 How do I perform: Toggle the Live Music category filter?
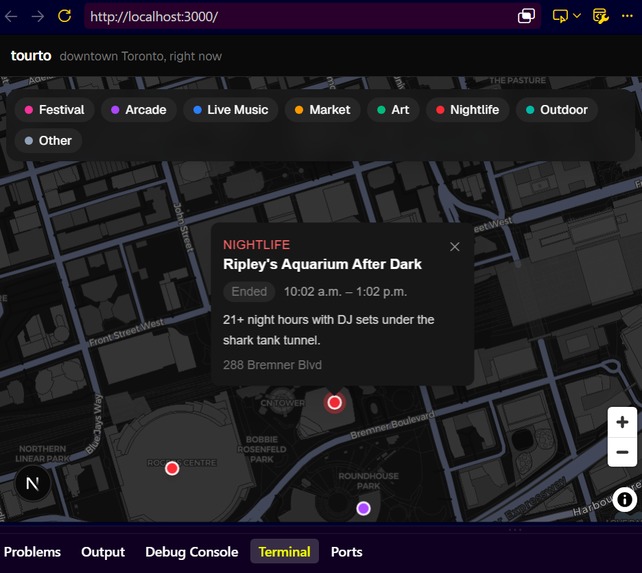point(231,110)
